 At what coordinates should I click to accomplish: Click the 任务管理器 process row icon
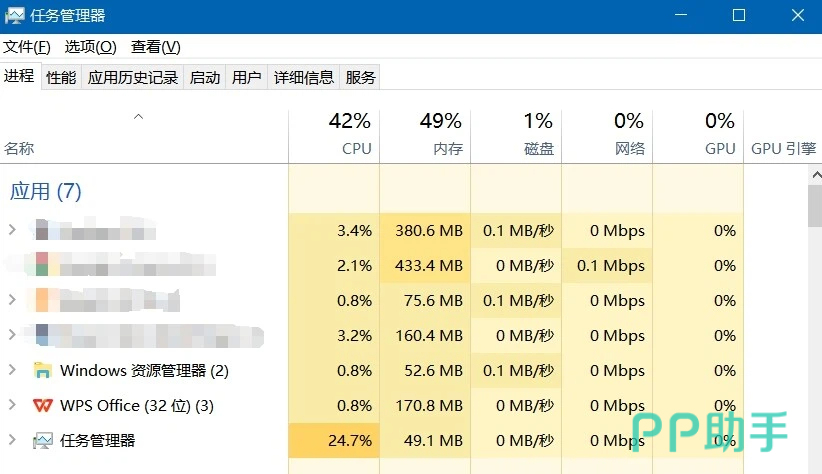click(42, 440)
